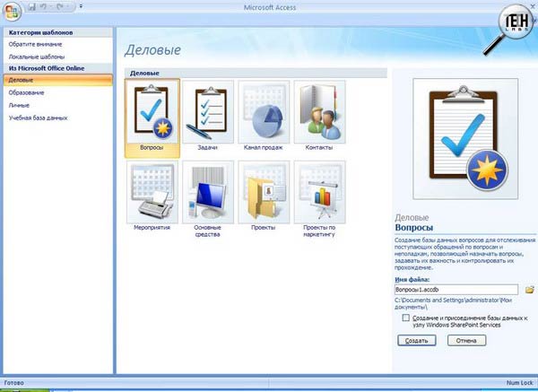
Task: Select the Задачи template icon
Action: coord(208,111)
